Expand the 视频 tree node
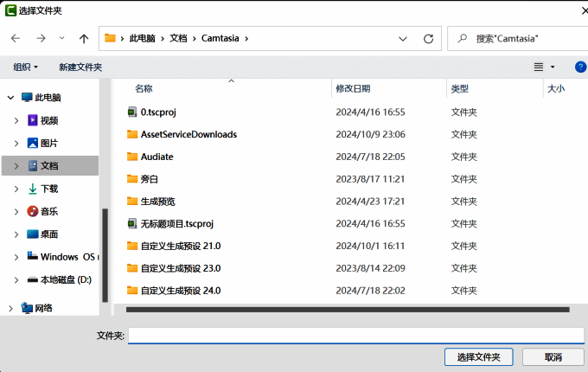Image resolution: width=588 pixels, height=372 pixels. pos(16,121)
